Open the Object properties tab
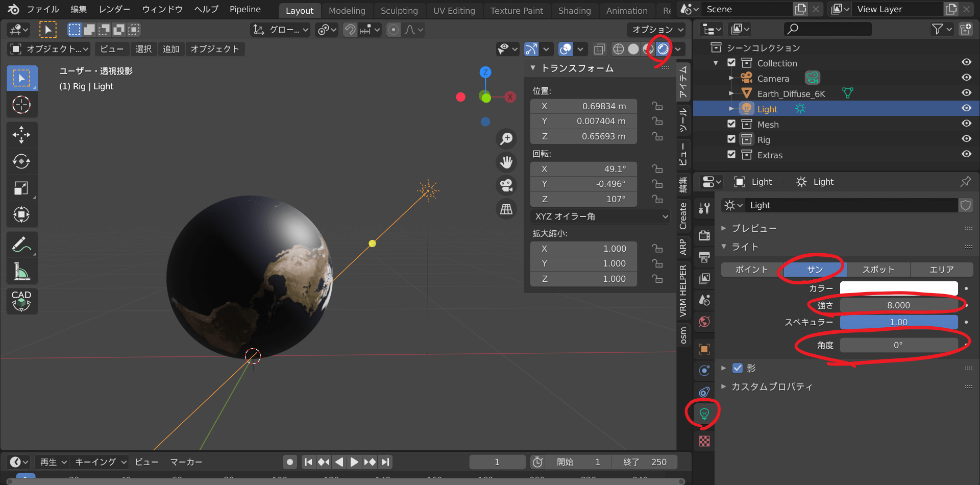Image resolution: width=980 pixels, height=485 pixels. coord(704,349)
